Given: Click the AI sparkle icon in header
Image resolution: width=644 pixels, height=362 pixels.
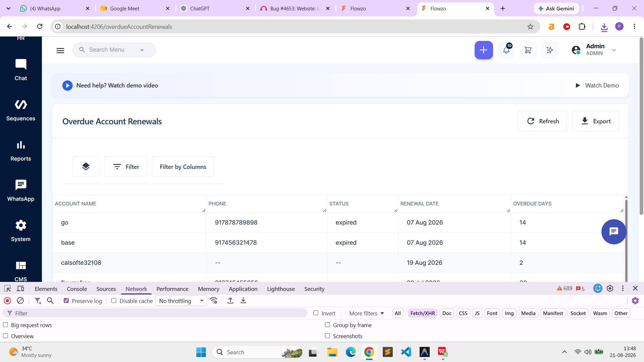Looking at the screenshot, I should [x=550, y=50].
